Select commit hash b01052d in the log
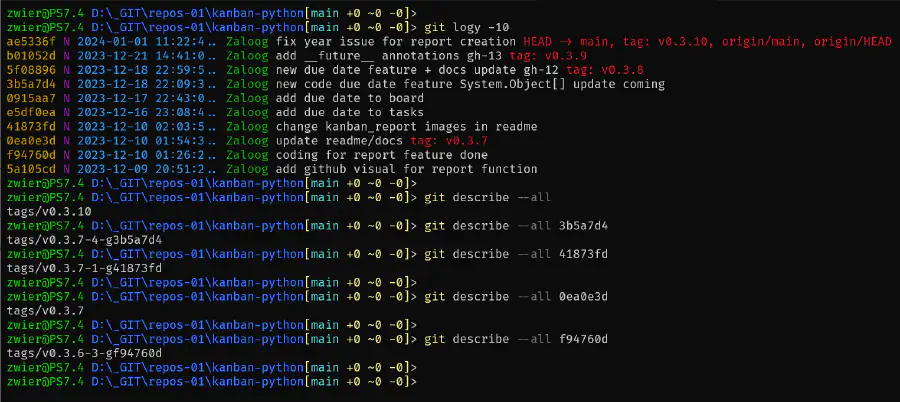This screenshot has width=900, height=402. pyautogui.click(x=32, y=56)
